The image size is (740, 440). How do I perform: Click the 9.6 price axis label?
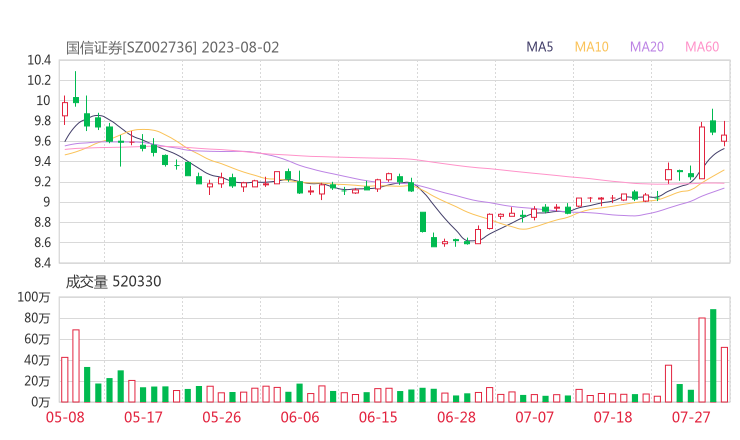[42, 141]
